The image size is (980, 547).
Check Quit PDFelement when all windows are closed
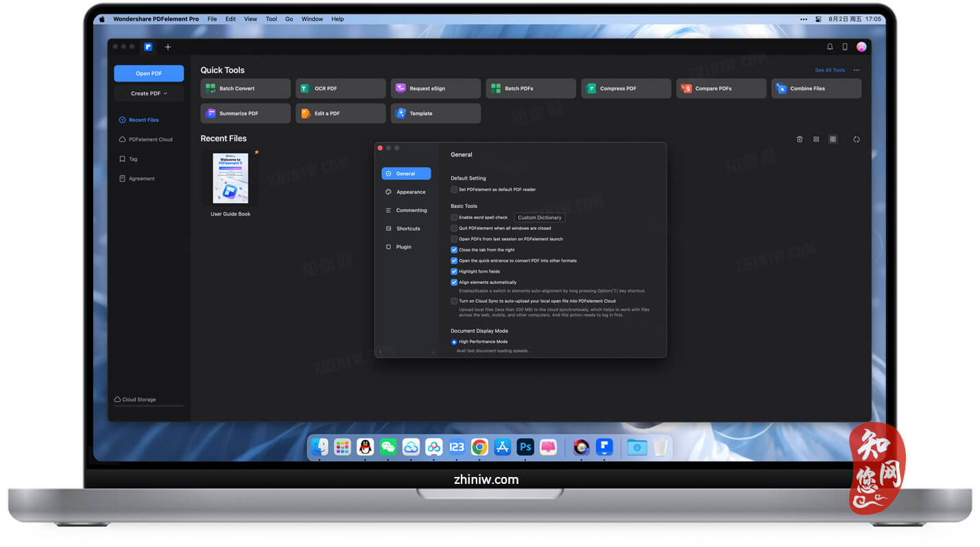[x=454, y=229]
